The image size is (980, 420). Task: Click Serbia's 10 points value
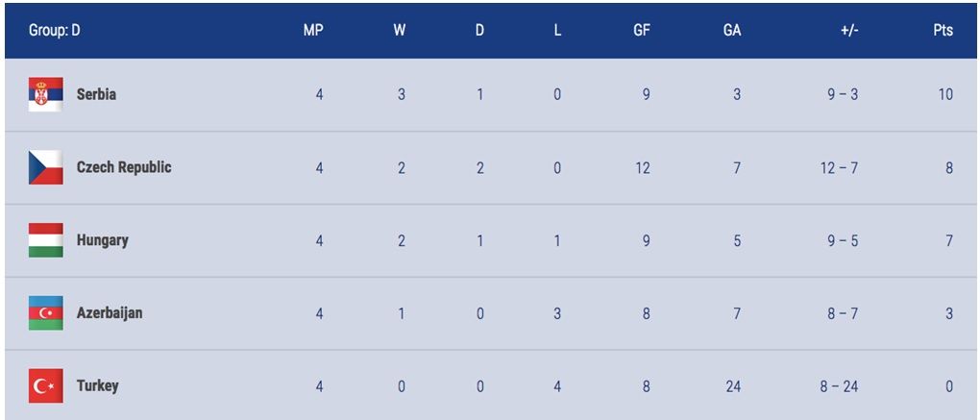(945, 94)
